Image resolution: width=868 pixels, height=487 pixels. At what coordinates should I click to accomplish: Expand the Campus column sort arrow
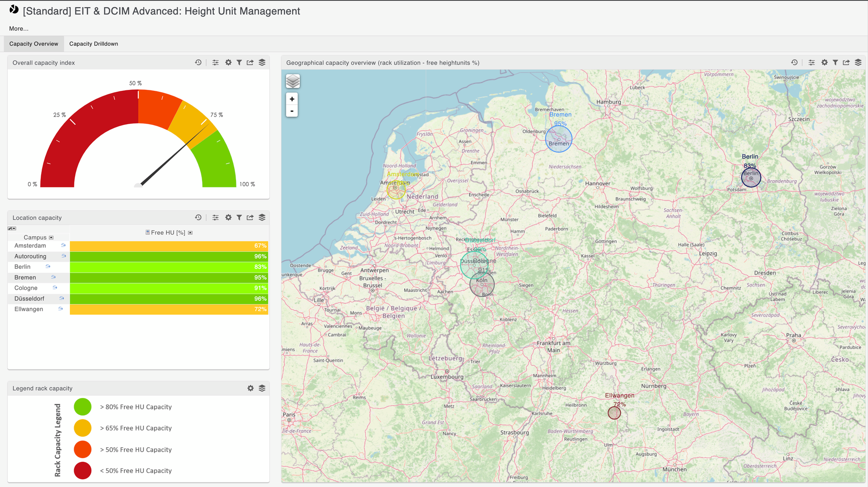(51, 238)
